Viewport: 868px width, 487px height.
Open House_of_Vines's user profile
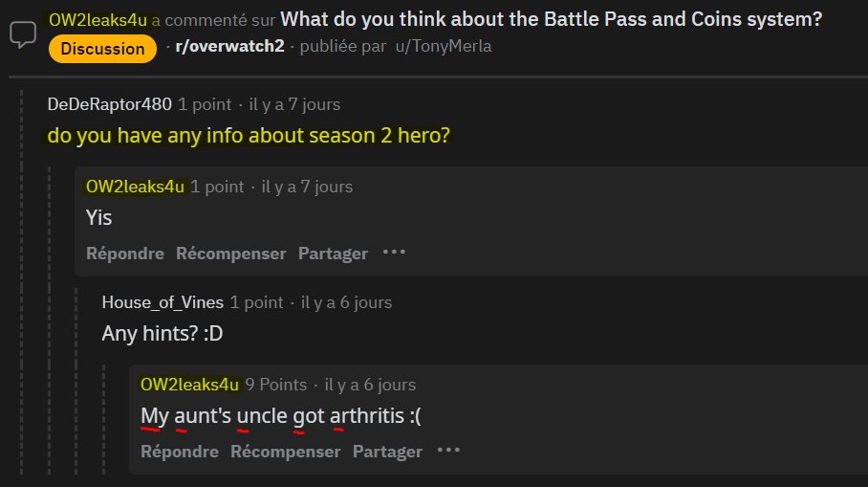click(x=163, y=302)
